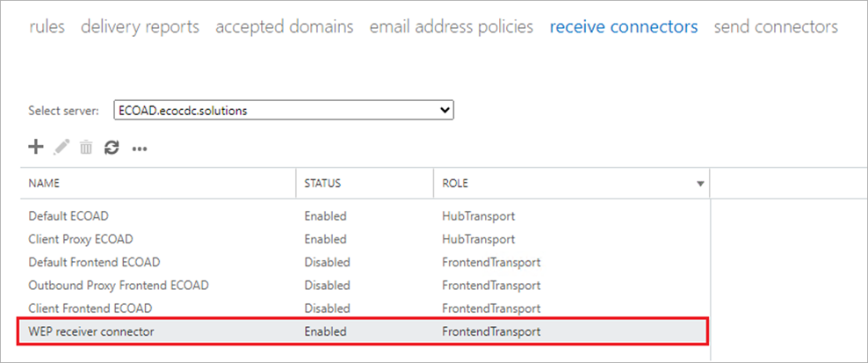Select the Client Proxy ECOAD row
Screen dimensions: 868x363
(x=81, y=239)
